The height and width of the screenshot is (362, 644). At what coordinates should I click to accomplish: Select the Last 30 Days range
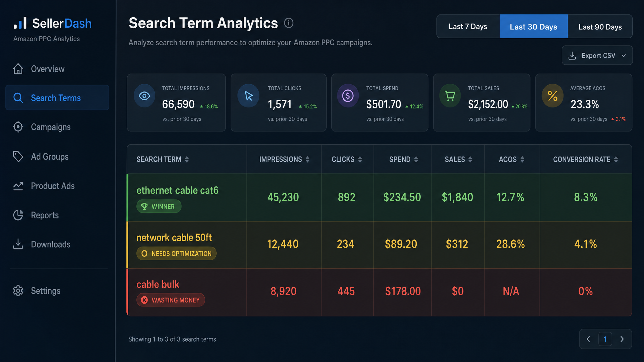click(x=533, y=26)
